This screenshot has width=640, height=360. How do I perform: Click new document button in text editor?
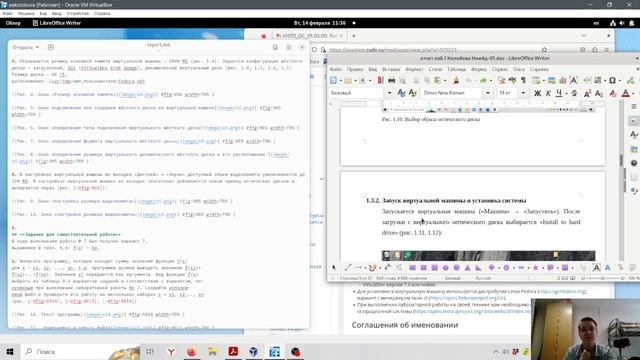pos(51,47)
